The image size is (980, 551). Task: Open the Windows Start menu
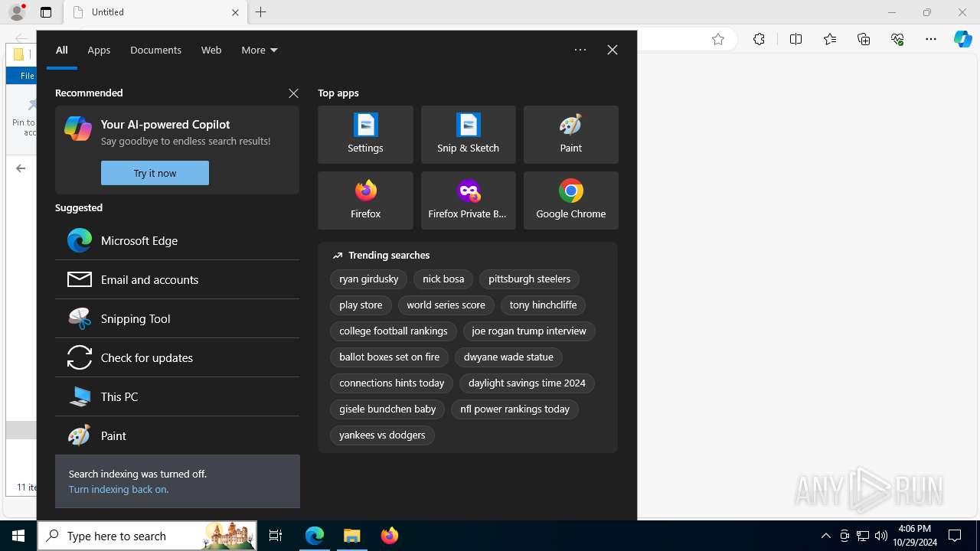pyautogui.click(x=18, y=536)
